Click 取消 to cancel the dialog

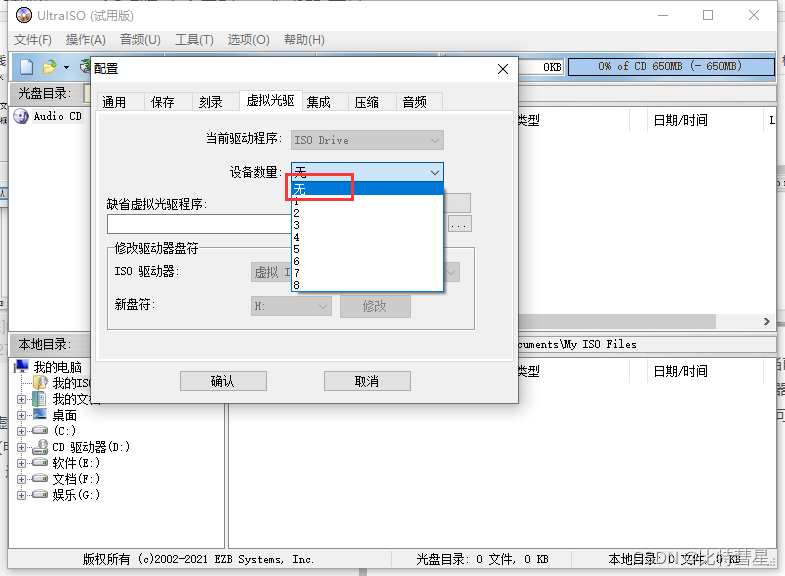tap(367, 381)
